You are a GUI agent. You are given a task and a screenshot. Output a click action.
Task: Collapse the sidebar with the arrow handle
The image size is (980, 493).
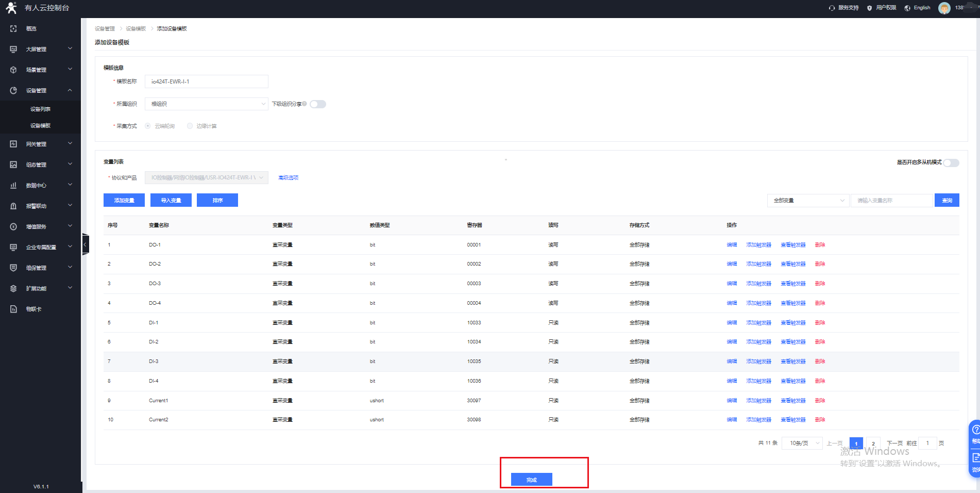tap(85, 244)
